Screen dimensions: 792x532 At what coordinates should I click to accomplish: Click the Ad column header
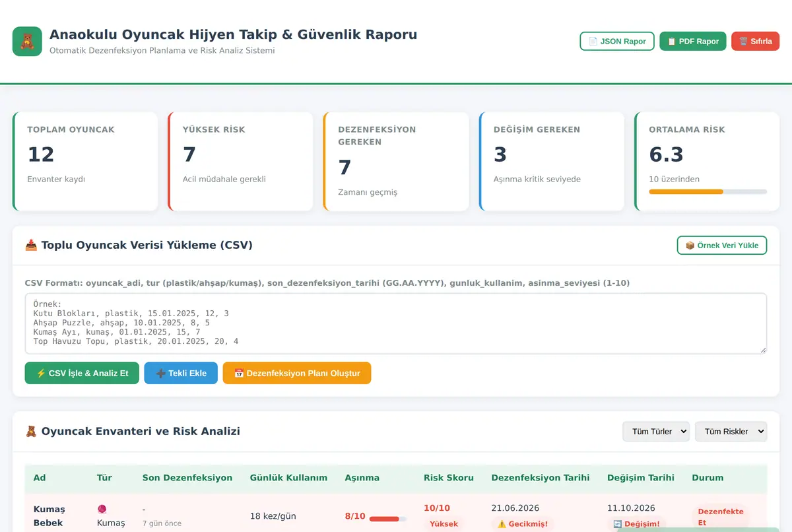(40, 477)
